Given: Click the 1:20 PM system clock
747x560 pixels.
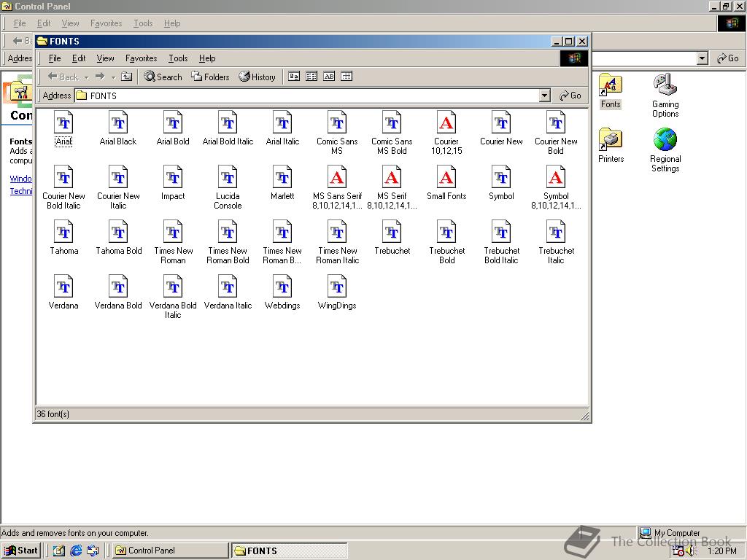Looking at the screenshot, I should coord(721,551).
